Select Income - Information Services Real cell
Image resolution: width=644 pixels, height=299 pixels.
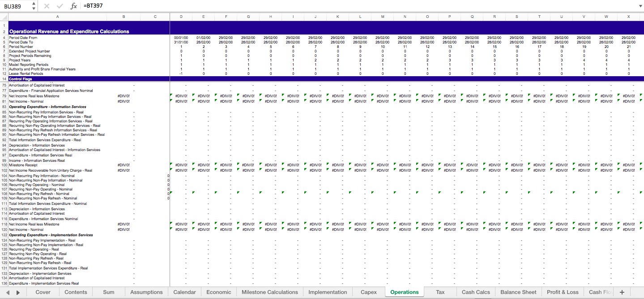click(x=37, y=160)
